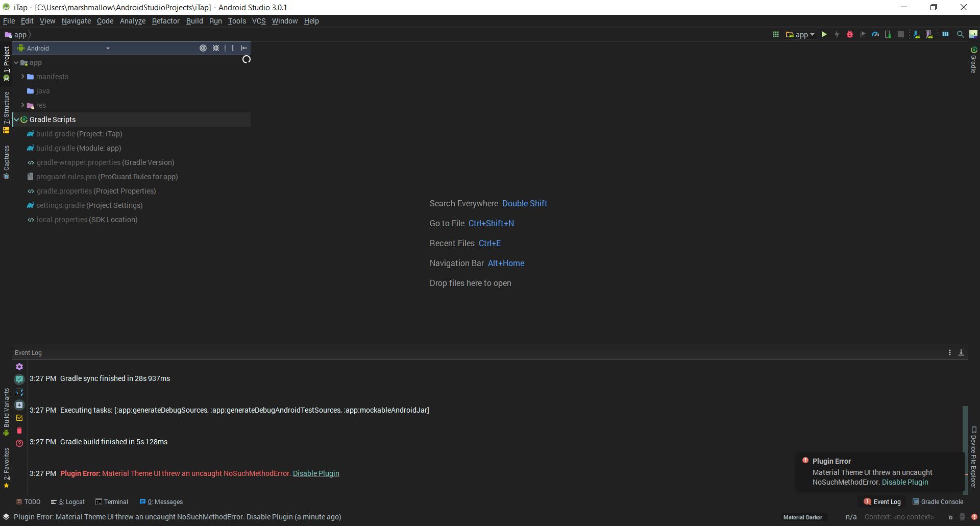Toggle the Favorites tool window tab
Screen dimensions: 980x526
pos(6,468)
